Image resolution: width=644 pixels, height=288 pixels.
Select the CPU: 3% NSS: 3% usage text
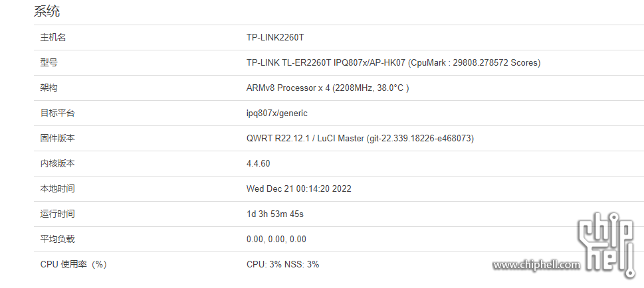283,264
